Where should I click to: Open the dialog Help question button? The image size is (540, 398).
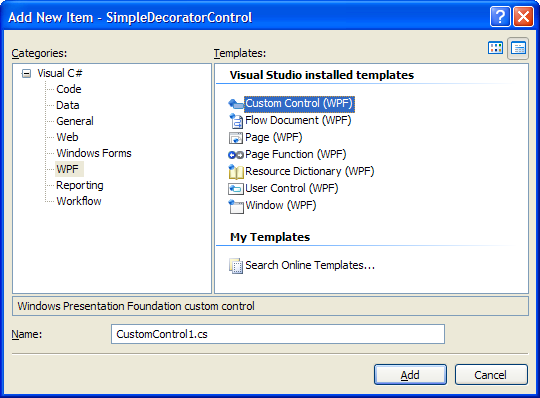[x=500, y=17]
